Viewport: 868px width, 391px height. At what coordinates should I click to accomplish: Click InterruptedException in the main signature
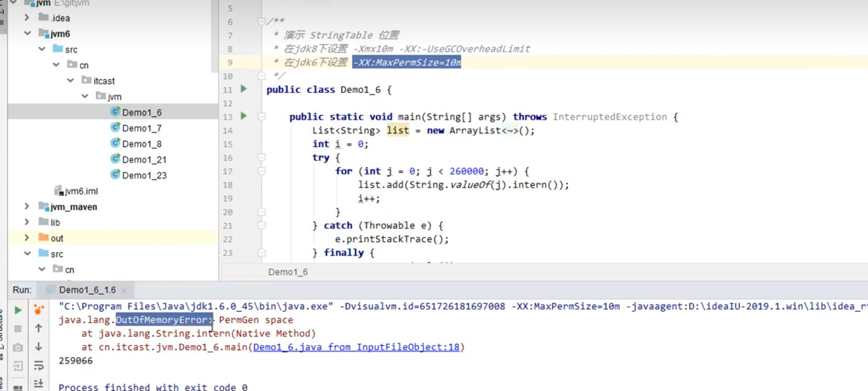tap(610, 117)
